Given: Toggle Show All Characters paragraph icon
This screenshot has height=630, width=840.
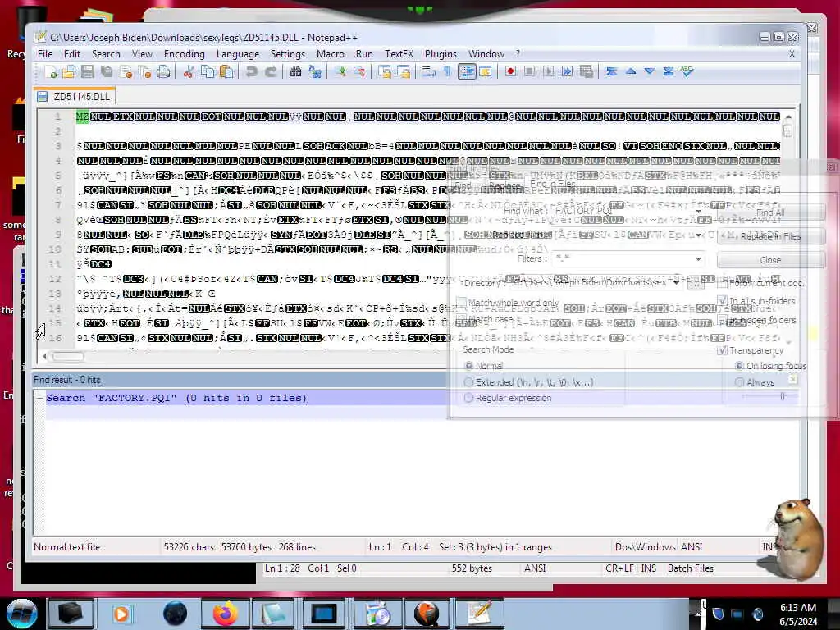Looking at the screenshot, I should point(447,72).
